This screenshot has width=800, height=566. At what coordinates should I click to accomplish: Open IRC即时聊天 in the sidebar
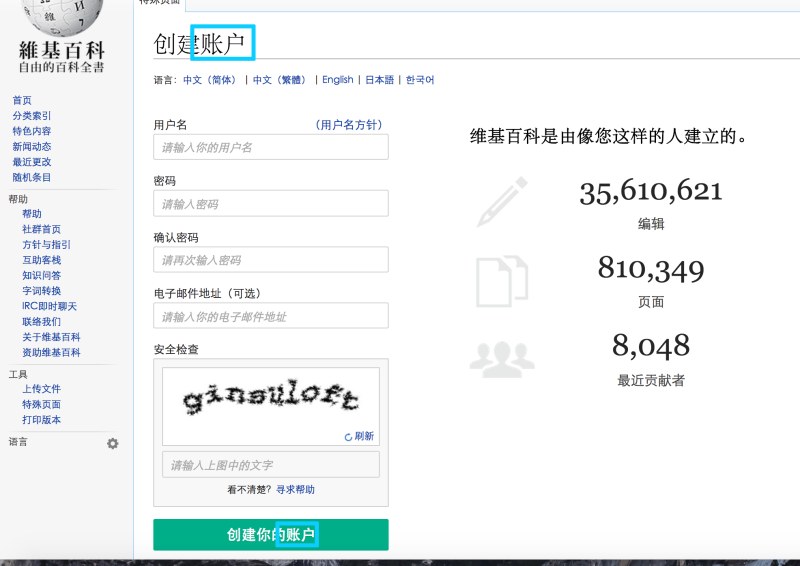pyautogui.click(x=49, y=306)
